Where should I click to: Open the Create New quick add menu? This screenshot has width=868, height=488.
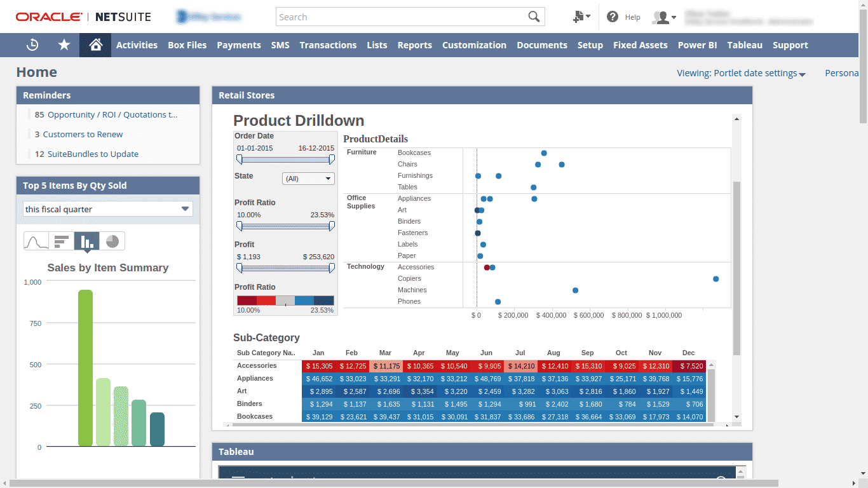[x=580, y=17]
